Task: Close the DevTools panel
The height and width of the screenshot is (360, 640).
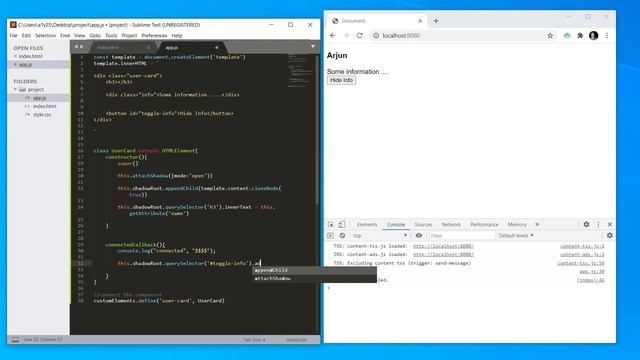Action: [x=610, y=224]
